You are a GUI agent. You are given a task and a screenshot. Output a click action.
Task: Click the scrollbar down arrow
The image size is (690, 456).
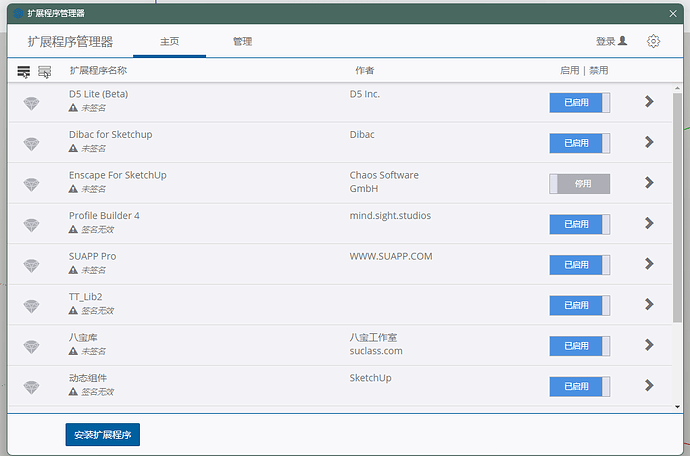pyautogui.click(x=677, y=407)
